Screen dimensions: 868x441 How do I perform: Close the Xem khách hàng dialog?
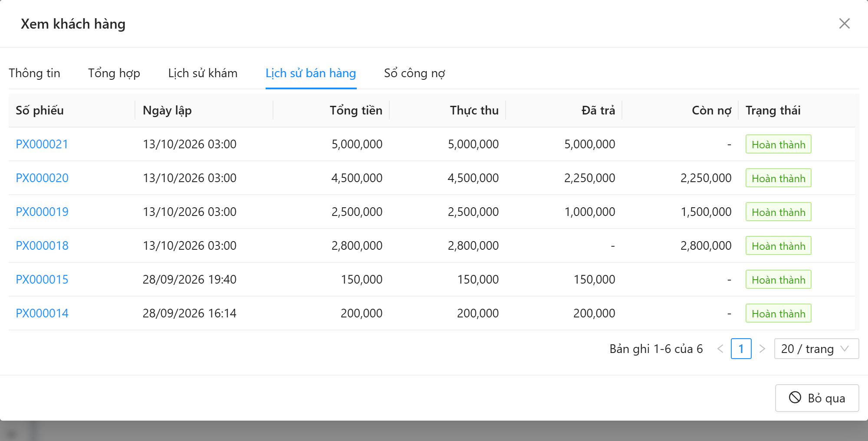[844, 23]
